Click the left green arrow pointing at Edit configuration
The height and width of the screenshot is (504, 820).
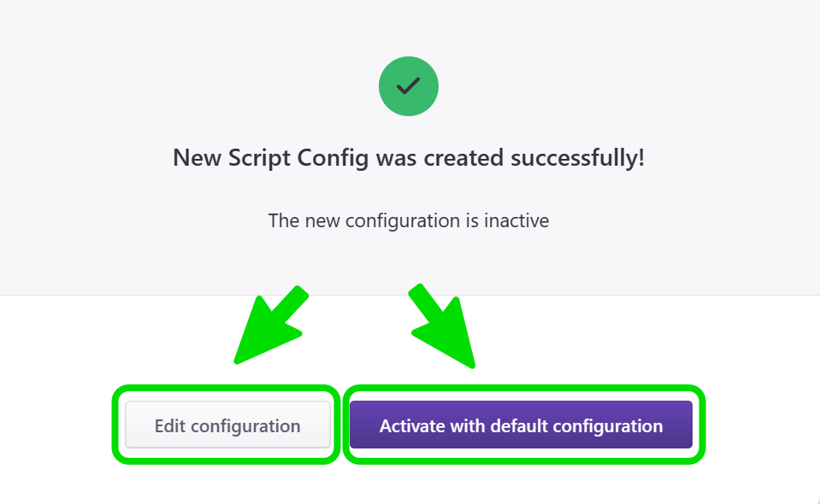point(272,325)
